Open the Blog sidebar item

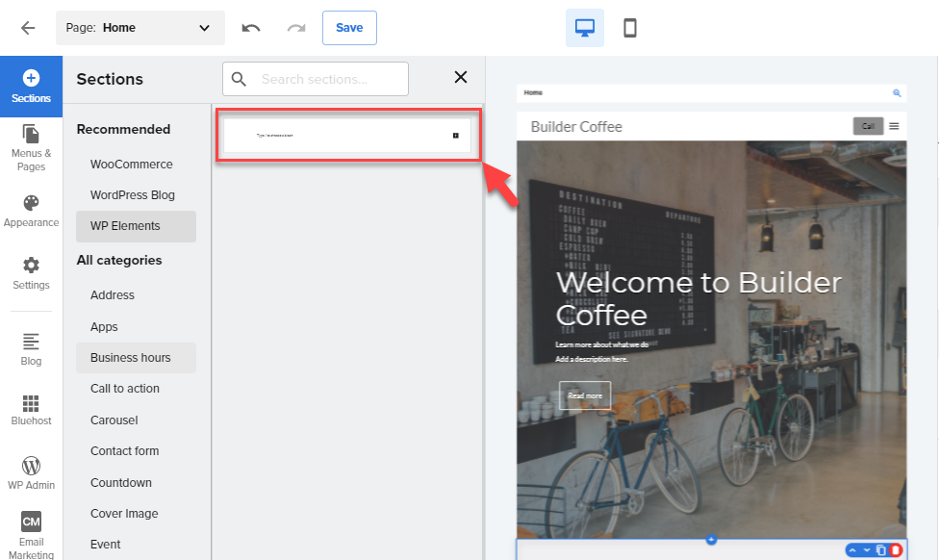point(31,349)
